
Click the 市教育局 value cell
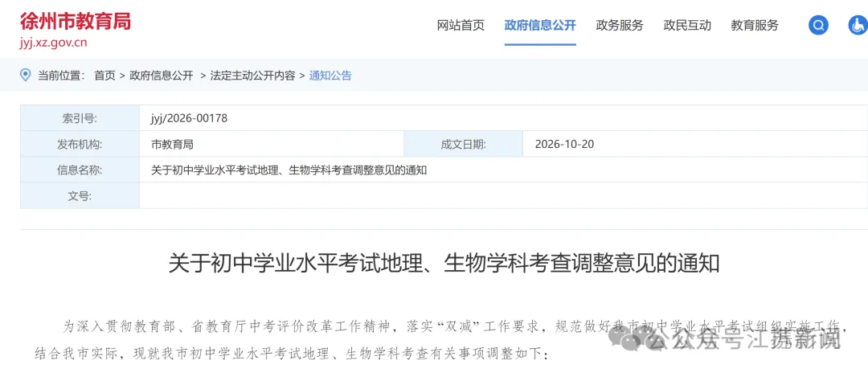[x=272, y=144]
